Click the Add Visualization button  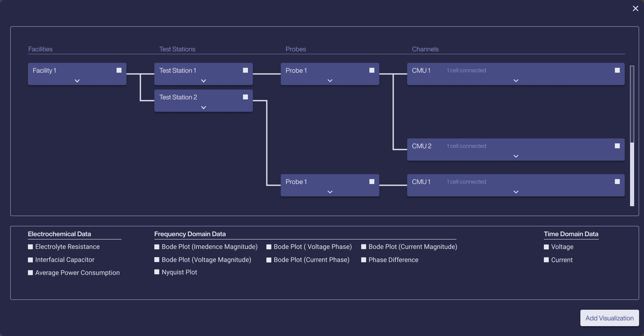610,318
